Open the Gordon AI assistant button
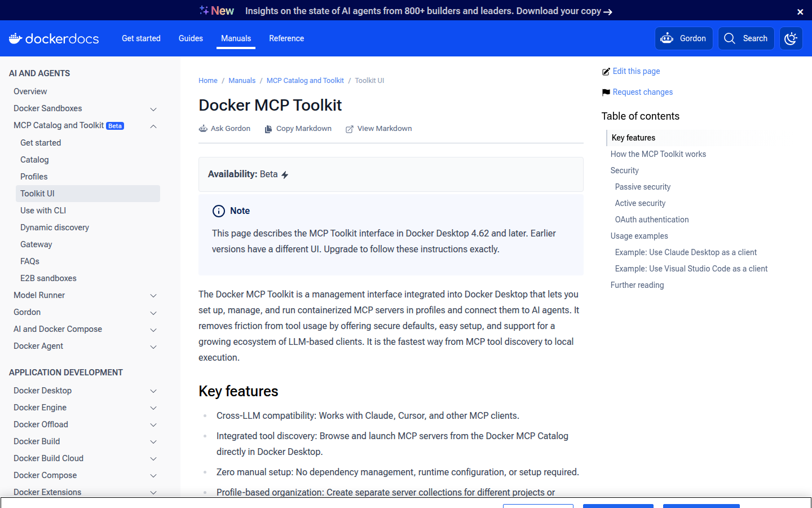812x508 pixels. coord(683,38)
